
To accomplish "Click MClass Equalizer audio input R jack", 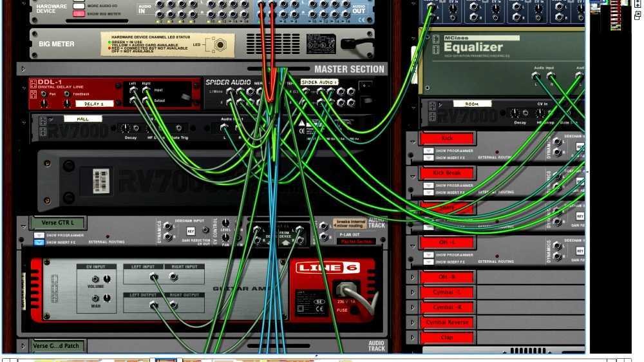I will click(x=551, y=75).
